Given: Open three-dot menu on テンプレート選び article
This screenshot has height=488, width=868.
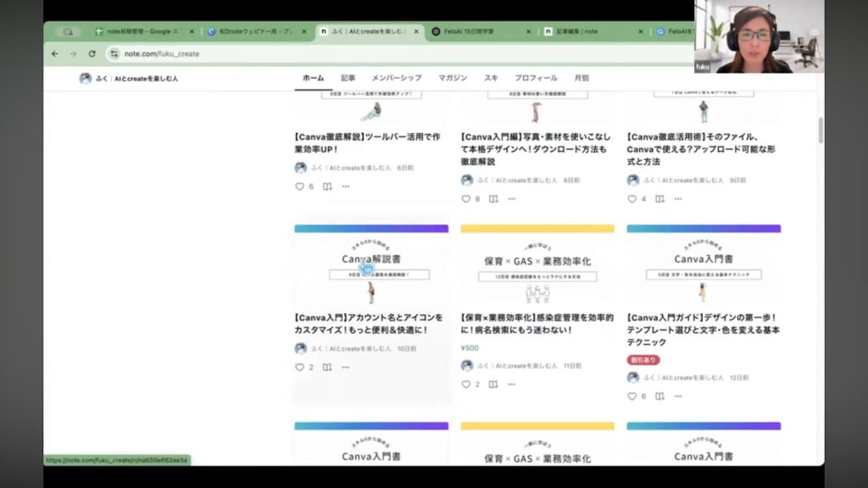Looking at the screenshot, I should coord(678,396).
